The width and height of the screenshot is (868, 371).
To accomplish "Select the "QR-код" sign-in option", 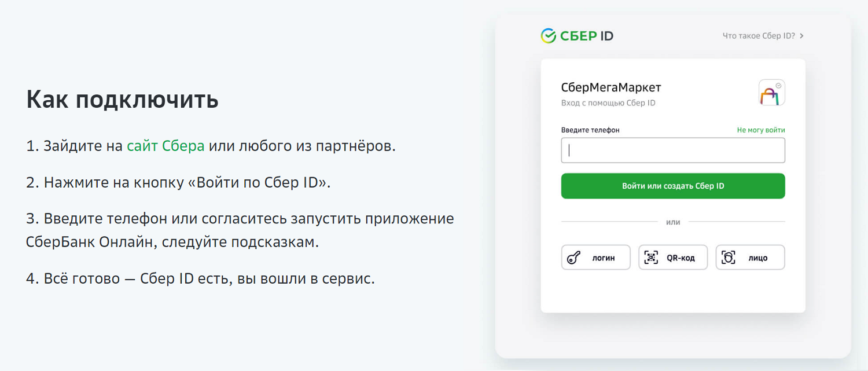I will (681, 258).
